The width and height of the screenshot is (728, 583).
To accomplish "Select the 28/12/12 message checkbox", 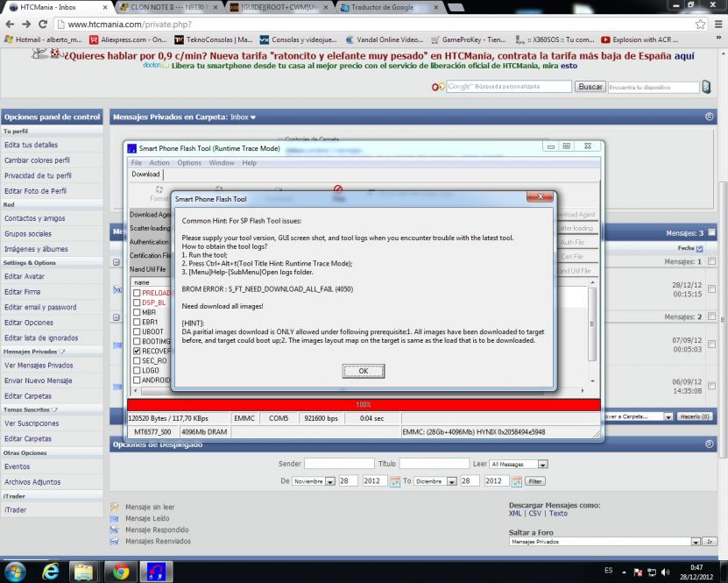I will (711, 289).
